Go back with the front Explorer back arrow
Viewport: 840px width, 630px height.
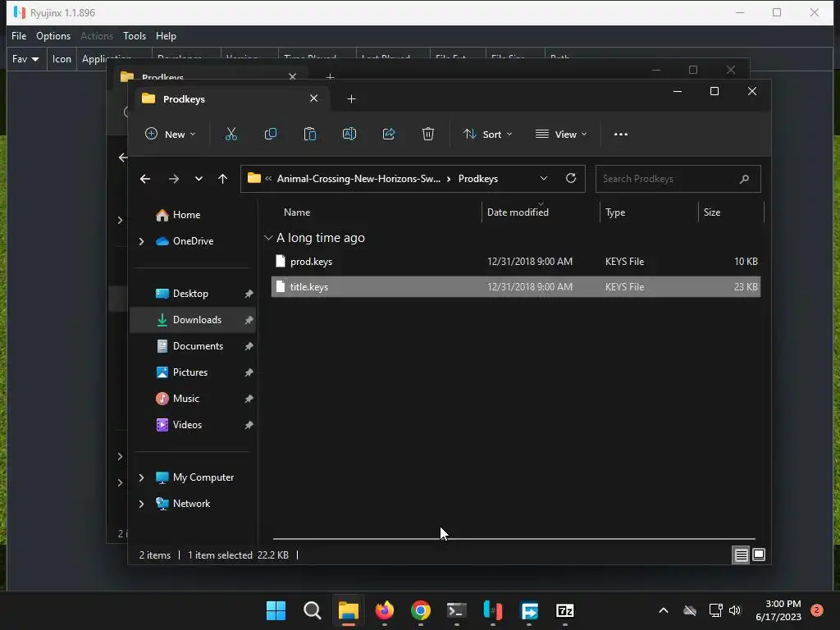[145, 179]
